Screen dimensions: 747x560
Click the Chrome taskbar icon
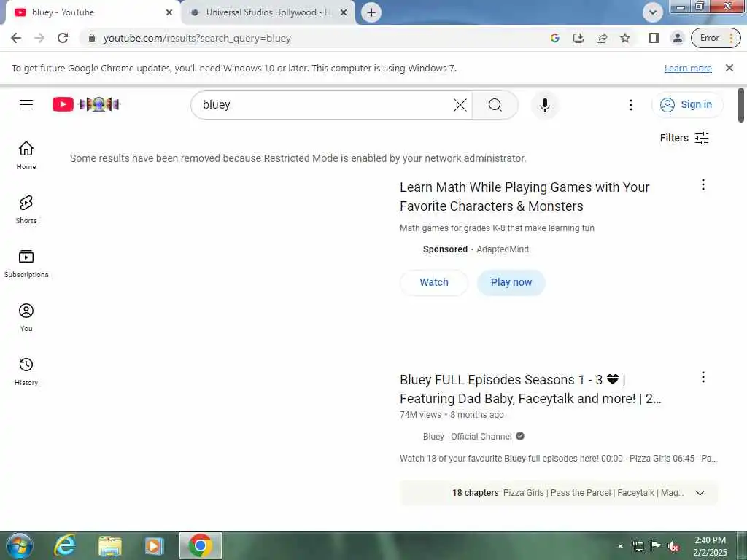click(201, 545)
